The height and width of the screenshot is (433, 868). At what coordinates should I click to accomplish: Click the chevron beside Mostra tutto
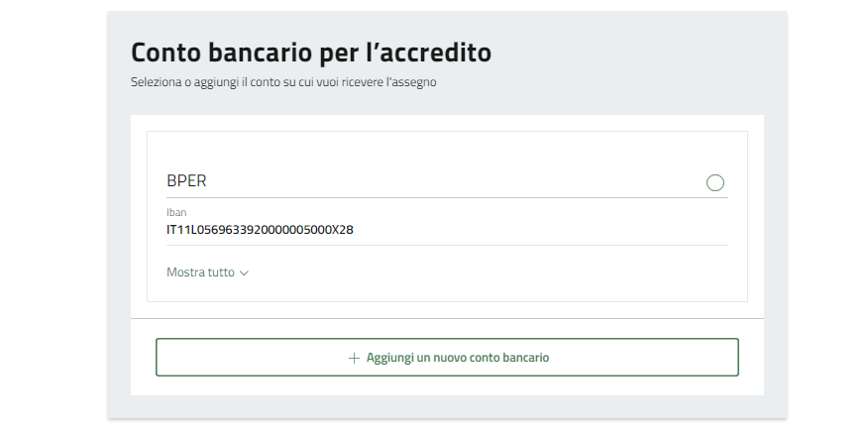244,273
